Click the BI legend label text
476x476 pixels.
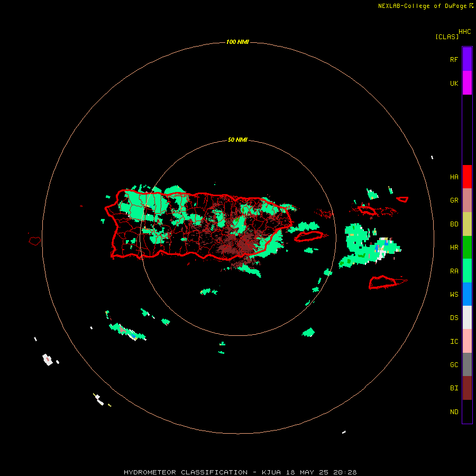point(454,388)
